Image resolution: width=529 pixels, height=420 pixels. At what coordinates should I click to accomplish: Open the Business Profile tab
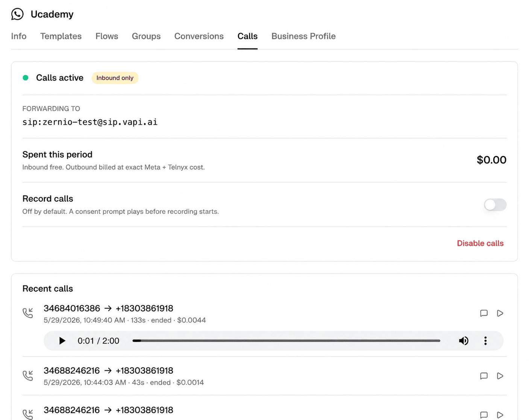tap(303, 36)
